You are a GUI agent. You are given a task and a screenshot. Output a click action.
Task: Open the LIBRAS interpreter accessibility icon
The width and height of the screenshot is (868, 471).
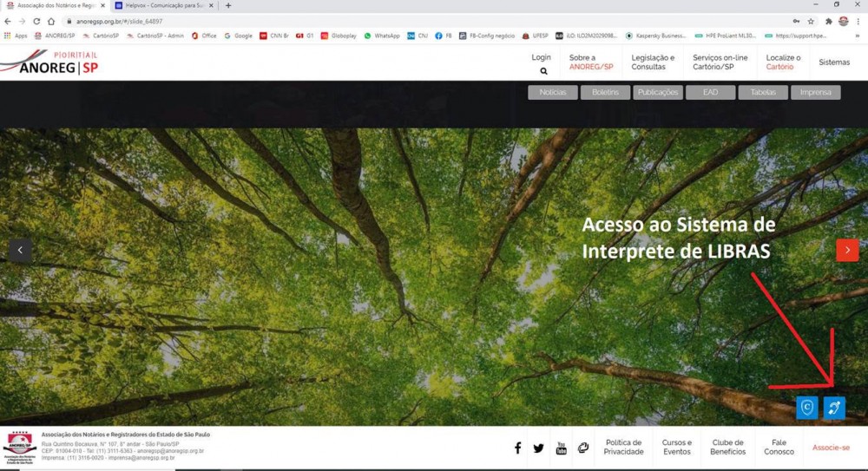(x=833, y=407)
